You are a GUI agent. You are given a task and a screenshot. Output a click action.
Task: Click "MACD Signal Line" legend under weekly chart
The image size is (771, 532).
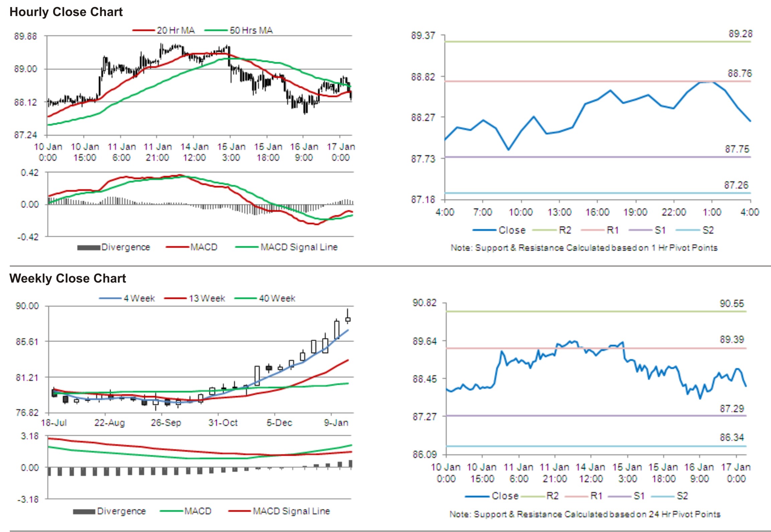279,511
